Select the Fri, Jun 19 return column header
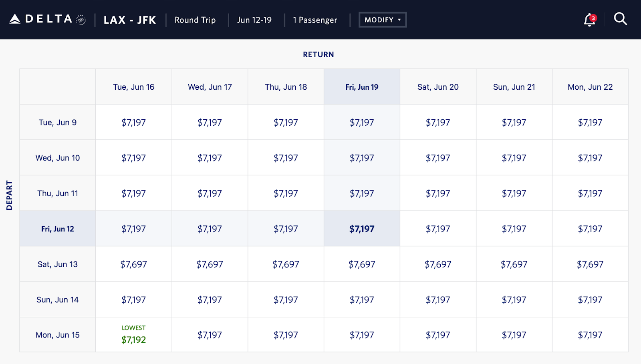 (x=362, y=87)
